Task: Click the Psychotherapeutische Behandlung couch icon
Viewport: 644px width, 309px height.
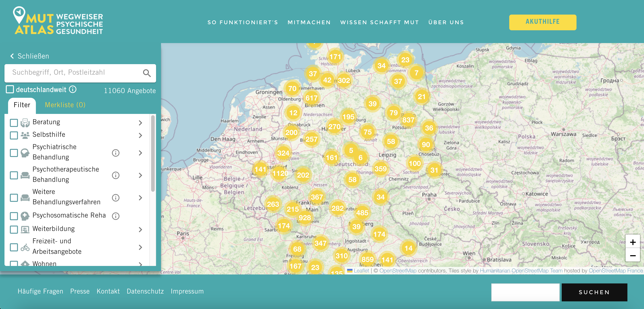Action: (25, 175)
